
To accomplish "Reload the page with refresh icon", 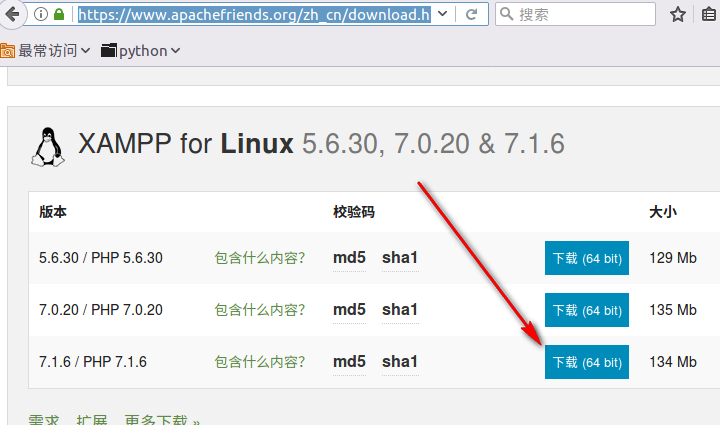I will click(x=472, y=15).
